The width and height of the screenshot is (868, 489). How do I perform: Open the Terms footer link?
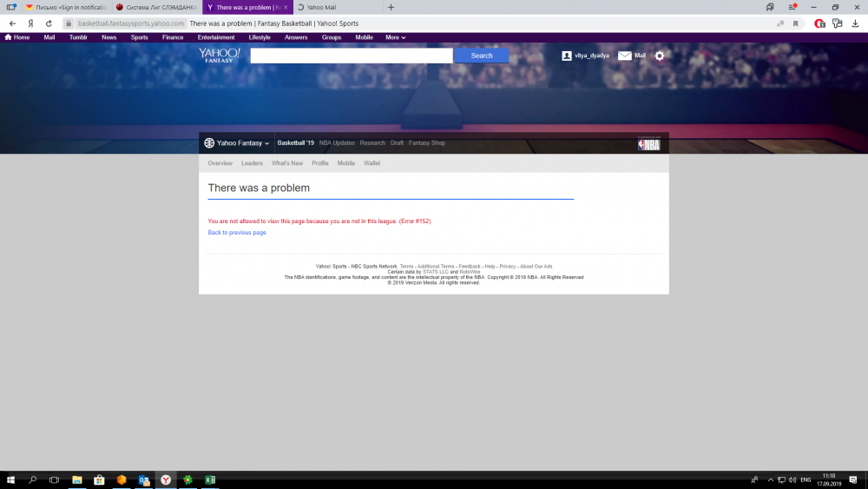[406, 267]
